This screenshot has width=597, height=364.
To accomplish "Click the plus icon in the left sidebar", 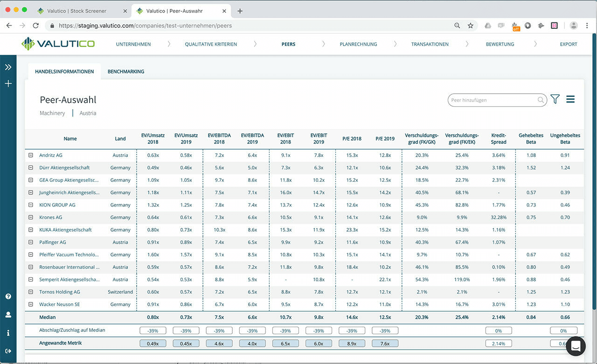I will pyautogui.click(x=8, y=83).
